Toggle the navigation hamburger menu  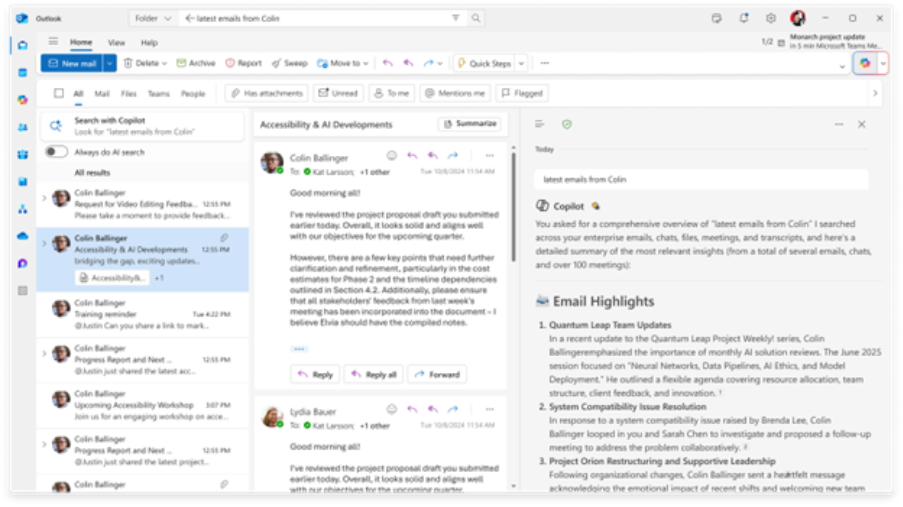tap(53, 41)
